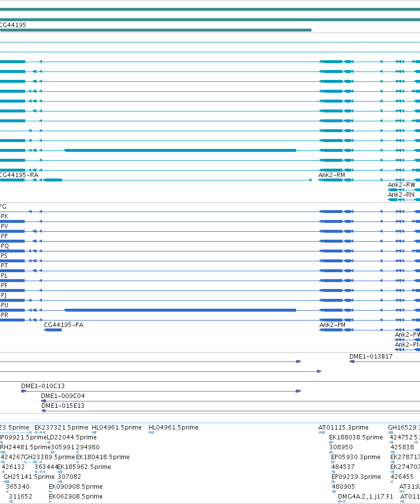Open EST EP05930.3prime
The image size is (420, 504).
pyautogui.click(x=356, y=457)
